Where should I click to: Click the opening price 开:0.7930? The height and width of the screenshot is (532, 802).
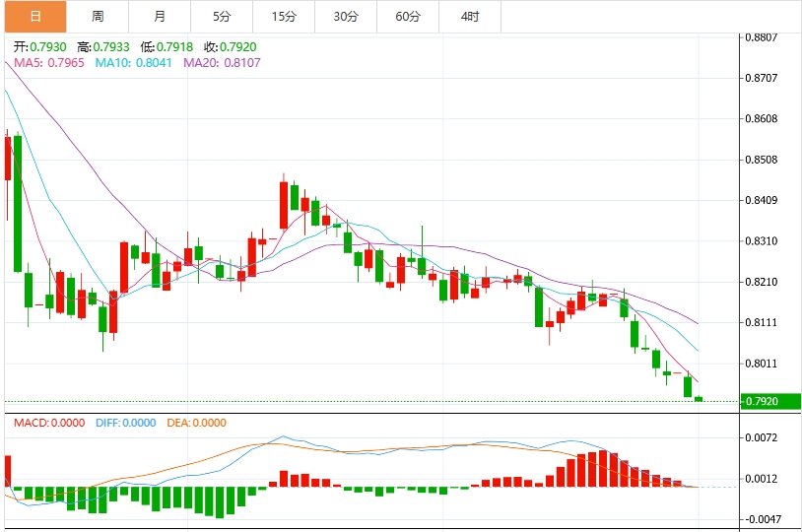[39, 47]
